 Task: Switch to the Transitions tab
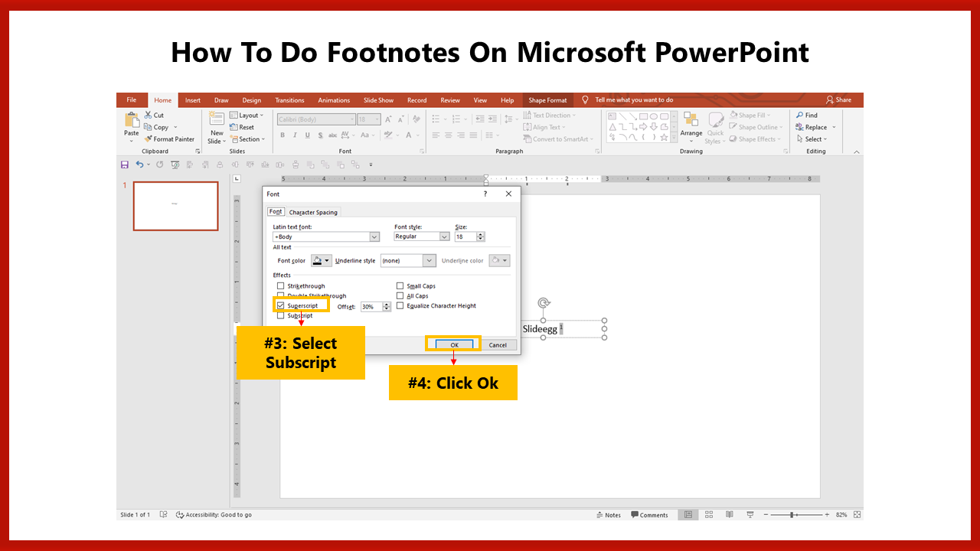click(x=289, y=100)
